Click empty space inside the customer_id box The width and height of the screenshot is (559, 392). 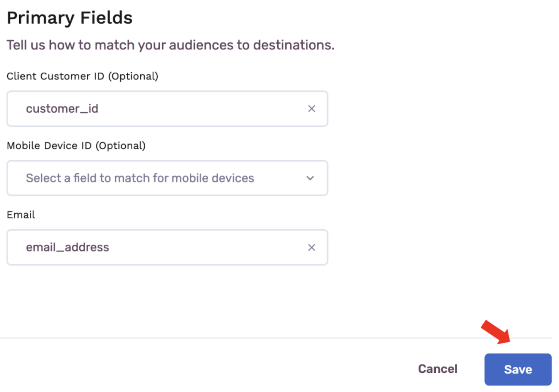[203, 109]
